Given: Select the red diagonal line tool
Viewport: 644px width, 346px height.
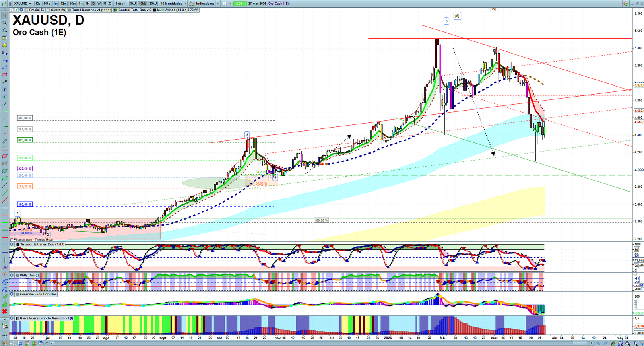Looking at the screenshot, I should point(4,200).
